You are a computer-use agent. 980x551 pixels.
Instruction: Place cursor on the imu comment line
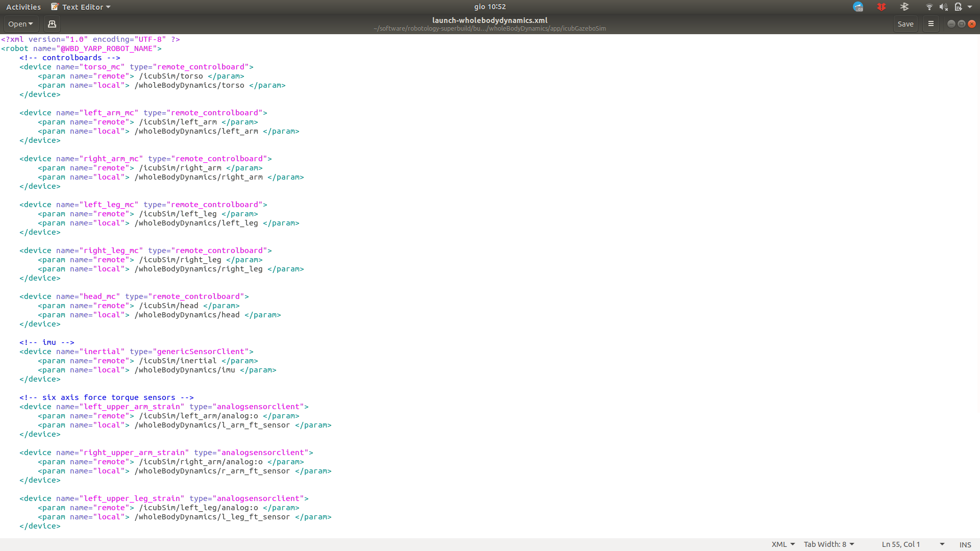click(x=49, y=342)
